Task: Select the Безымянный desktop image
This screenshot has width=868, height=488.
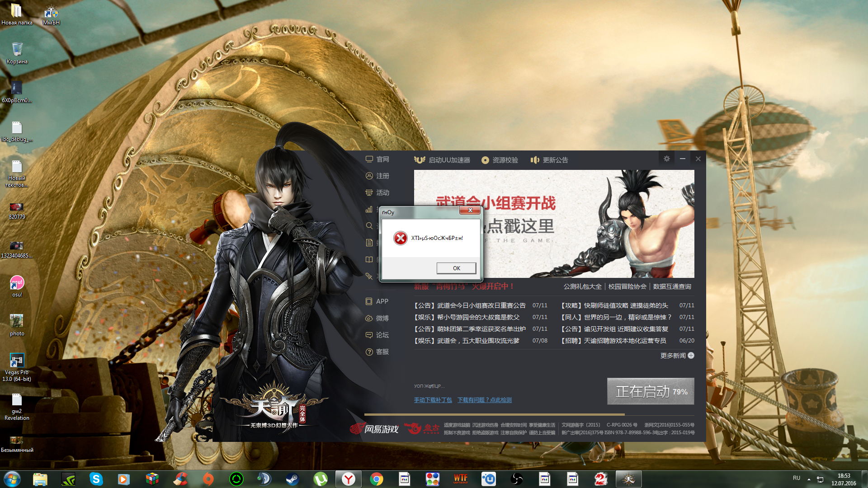Action: (x=17, y=444)
